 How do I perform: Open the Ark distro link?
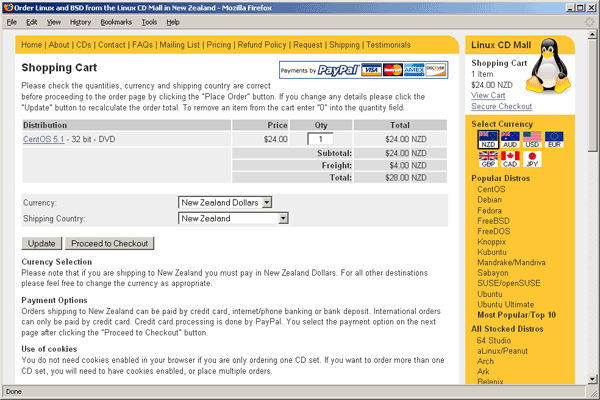[x=483, y=371]
